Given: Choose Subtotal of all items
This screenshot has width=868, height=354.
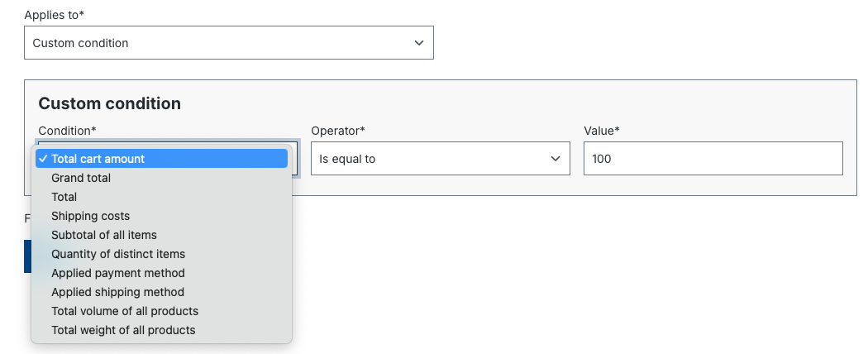Looking at the screenshot, I should click(104, 235).
